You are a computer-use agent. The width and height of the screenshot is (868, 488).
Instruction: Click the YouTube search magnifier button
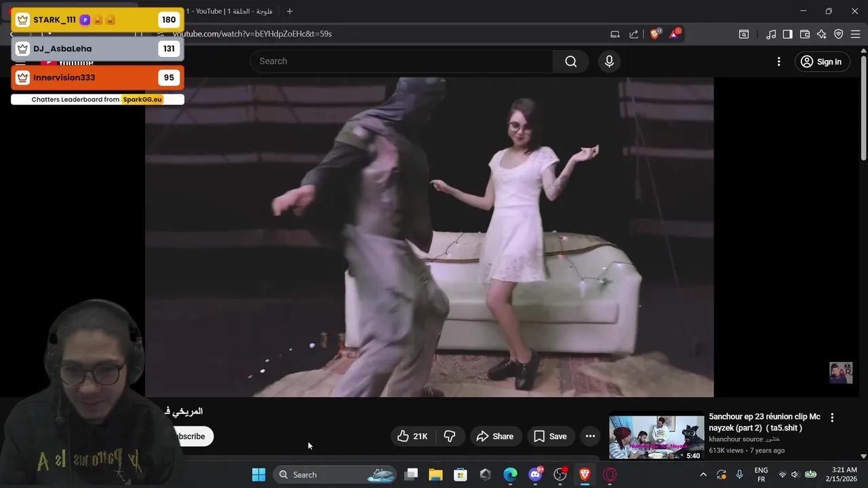(571, 62)
